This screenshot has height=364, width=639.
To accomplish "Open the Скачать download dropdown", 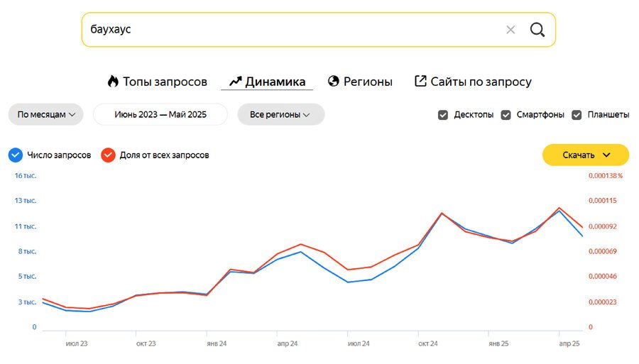I will pyautogui.click(x=586, y=155).
